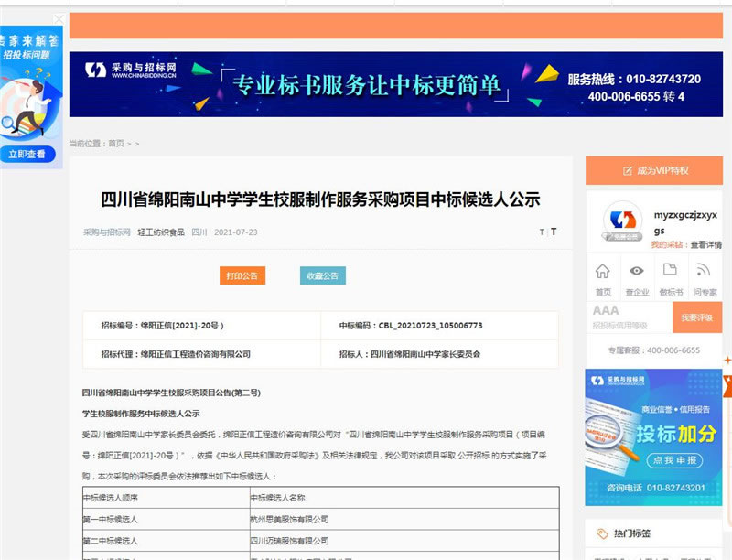
Task: Click the 查企业 eye icon
Action: (x=637, y=271)
